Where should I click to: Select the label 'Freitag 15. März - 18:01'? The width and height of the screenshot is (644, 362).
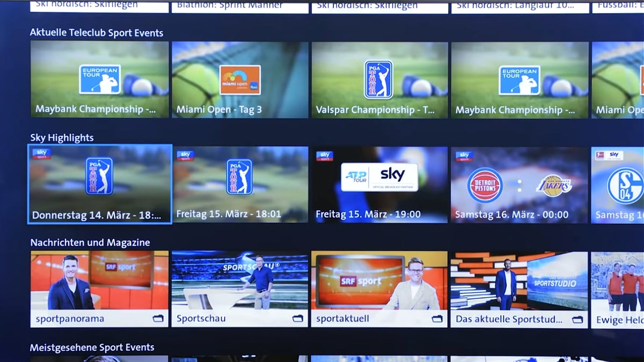tap(229, 214)
